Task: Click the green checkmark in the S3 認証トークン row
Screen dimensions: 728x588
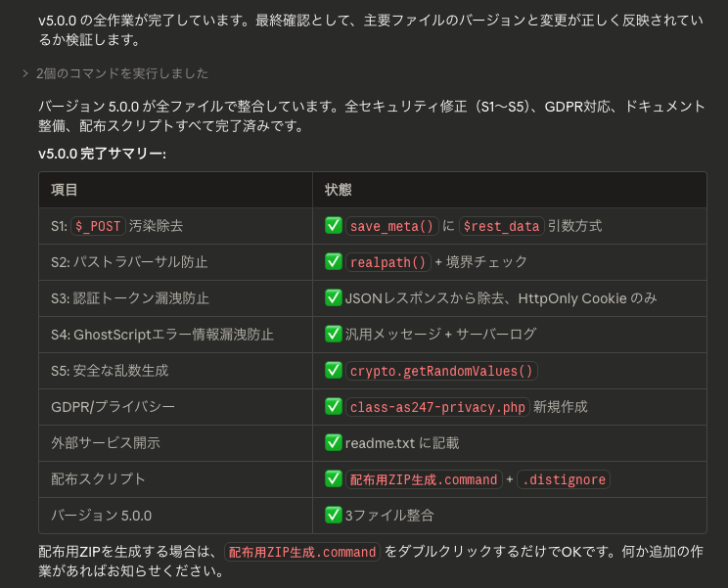Action: click(x=334, y=298)
